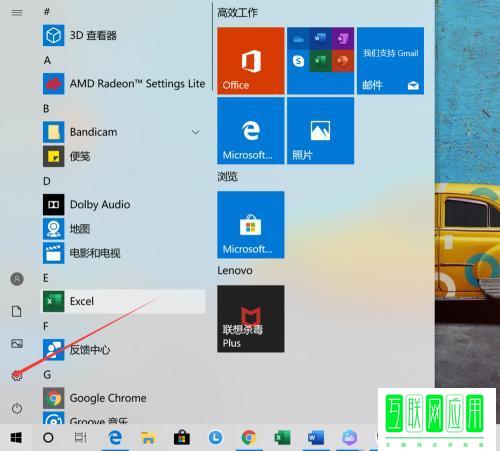Open Task View on taskbar
This screenshot has height=451, width=500.
pyautogui.click(x=80, y=437)
